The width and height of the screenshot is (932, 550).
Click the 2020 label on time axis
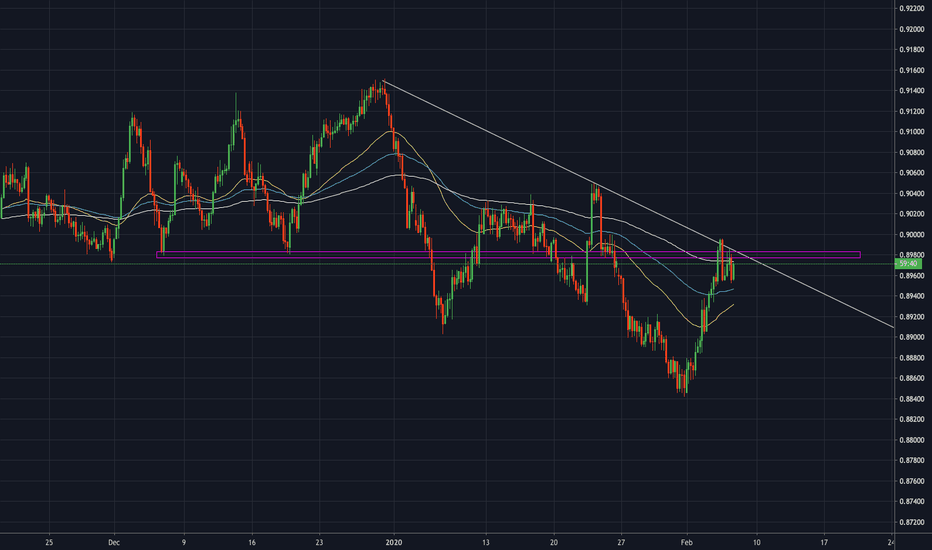pyautogui.click(x=394, y=542)
